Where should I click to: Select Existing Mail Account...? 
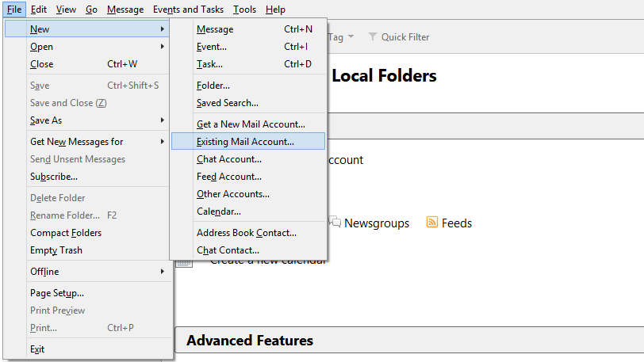pyautogui.click(x=248, y=141)
